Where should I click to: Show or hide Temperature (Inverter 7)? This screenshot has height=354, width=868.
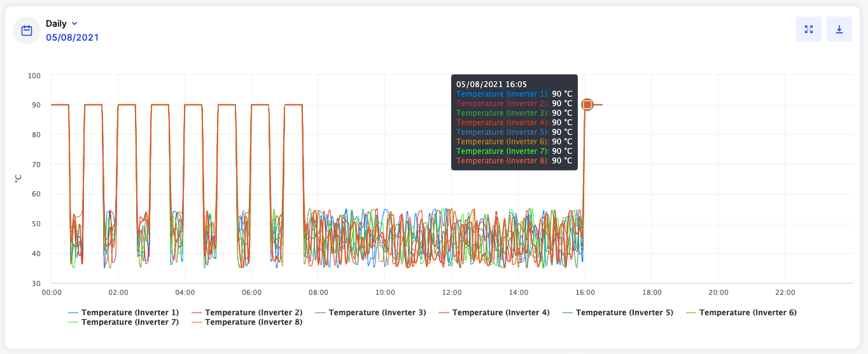(x=123, y=322)
